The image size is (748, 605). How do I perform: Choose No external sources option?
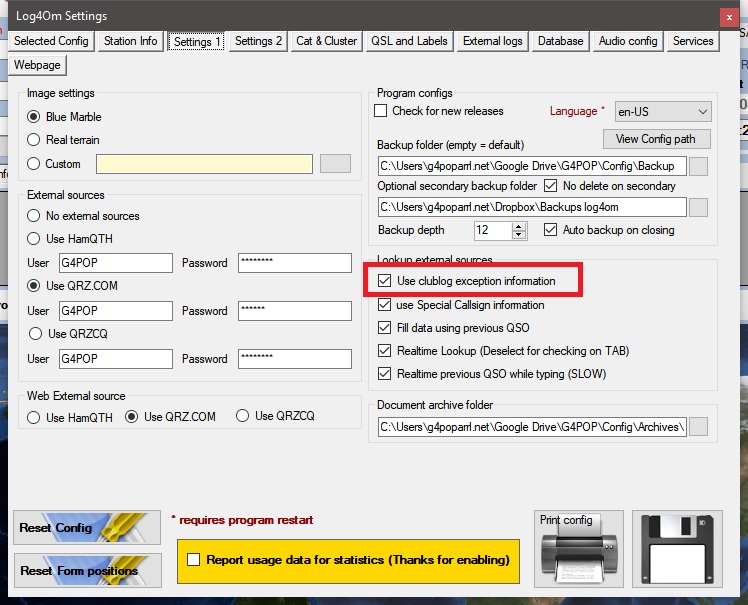point(83,216)
